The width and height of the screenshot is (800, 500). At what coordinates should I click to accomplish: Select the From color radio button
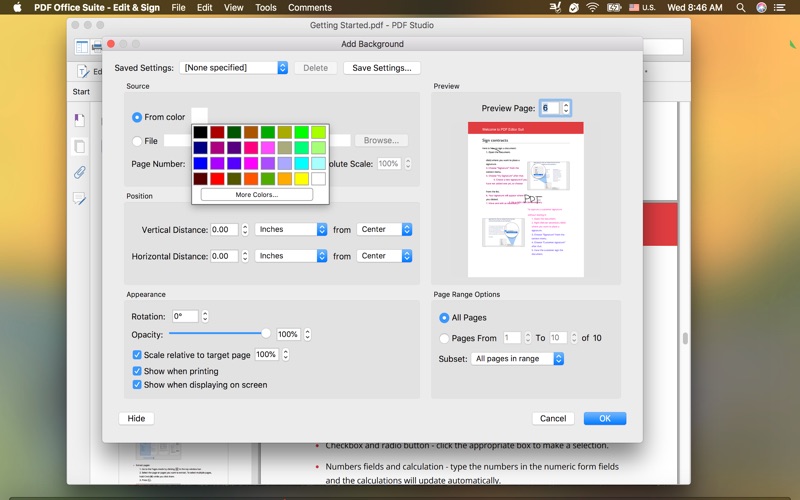coord(137,117)
